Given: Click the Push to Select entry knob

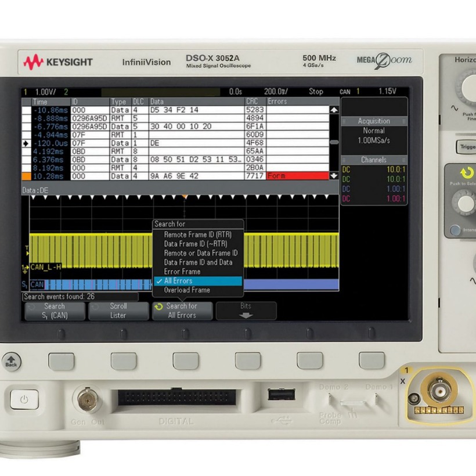Looking at the screenshot, I should point(464,203).
